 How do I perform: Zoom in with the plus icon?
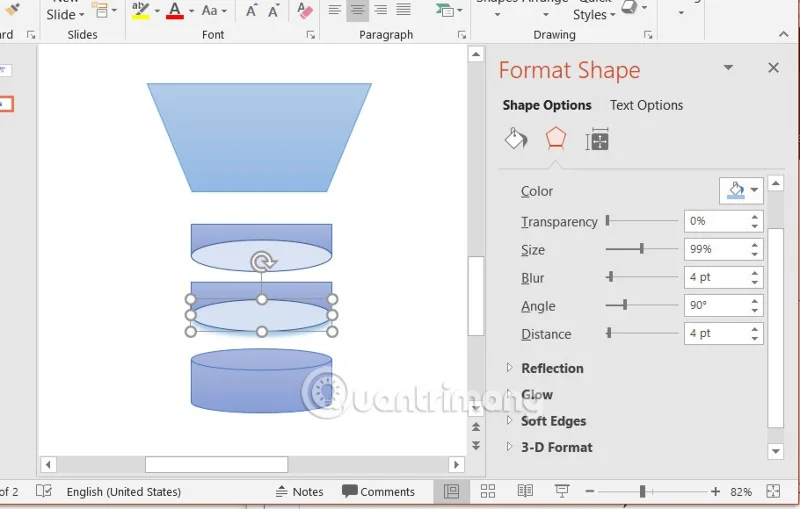[715, 491]
